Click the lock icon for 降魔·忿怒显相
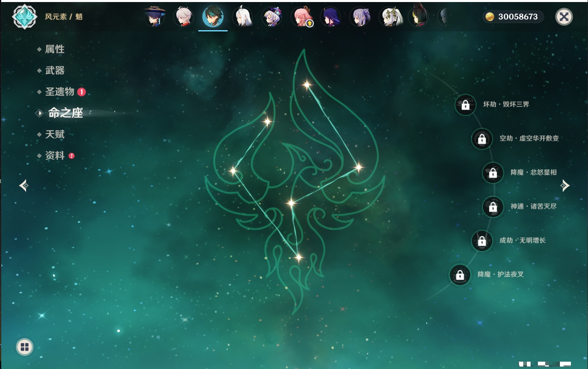Image resolution: width=588 pixels, height=369 pixels. pos(493,172)
